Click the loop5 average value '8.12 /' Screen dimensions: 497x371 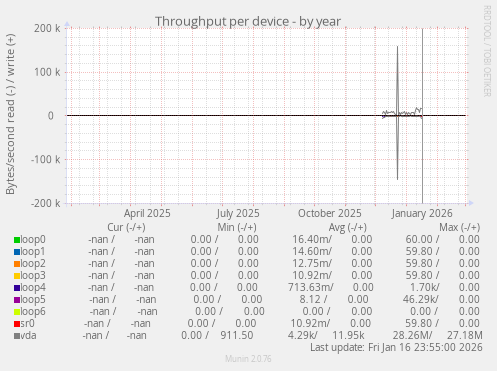[x=313, y=299]
